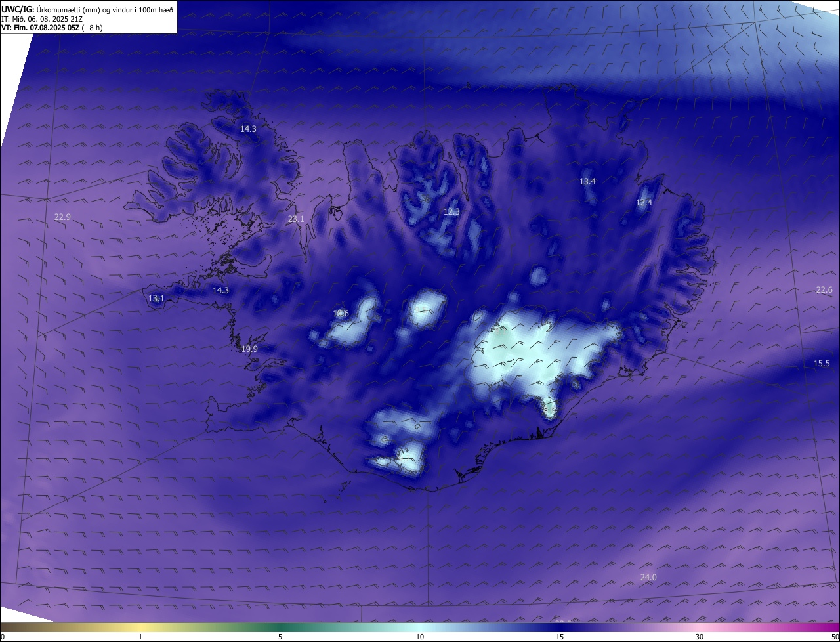Click the 24.0 value label on the map

648,577
